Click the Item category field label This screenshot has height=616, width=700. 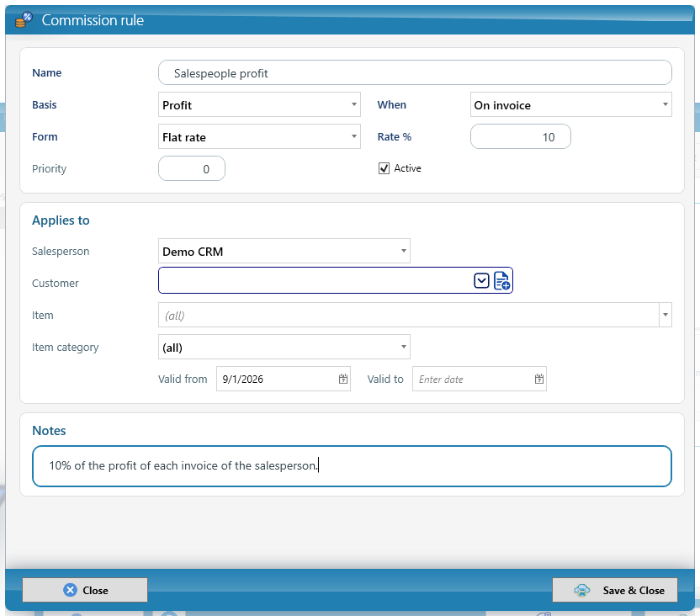[x=65, y=348]
